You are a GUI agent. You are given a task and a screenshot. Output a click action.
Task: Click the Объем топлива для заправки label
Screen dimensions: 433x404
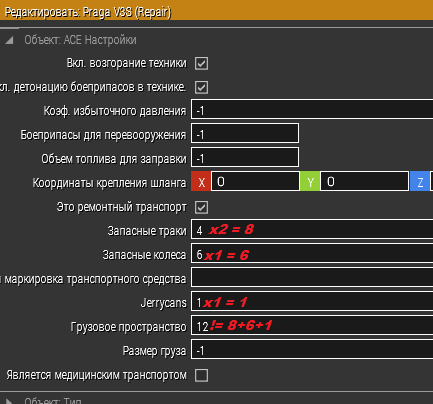point(114,159)
